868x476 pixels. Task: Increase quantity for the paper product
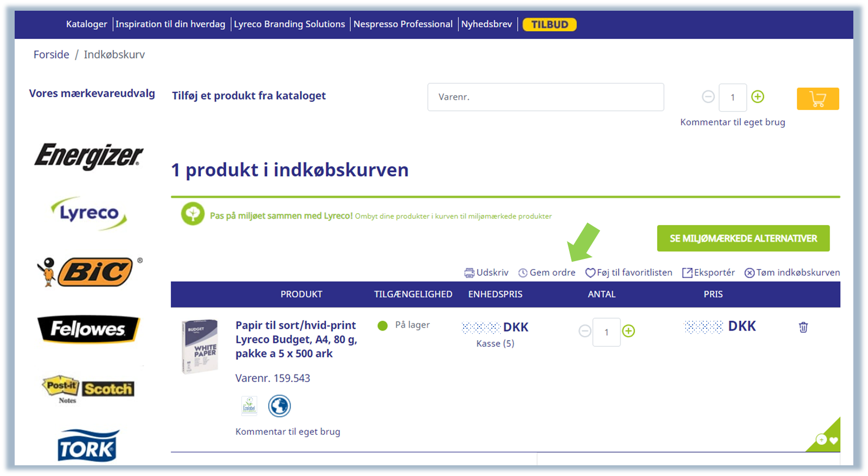[x=628, y=331]
